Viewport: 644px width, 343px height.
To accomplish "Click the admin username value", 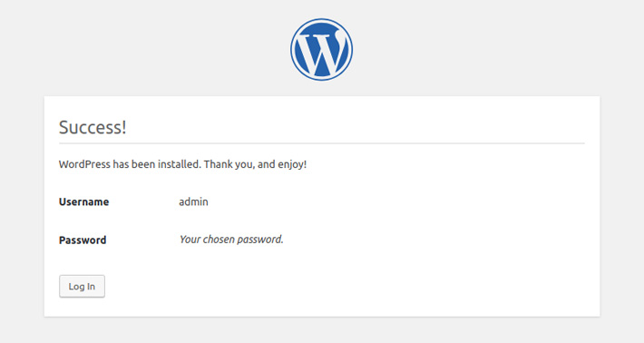I will point(193,201).
